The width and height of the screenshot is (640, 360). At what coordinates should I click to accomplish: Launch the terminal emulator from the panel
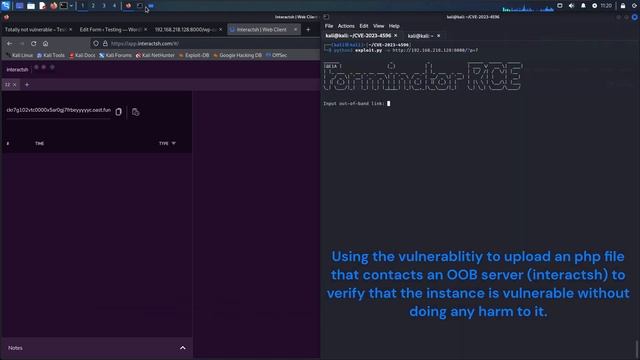click(64, 6)
